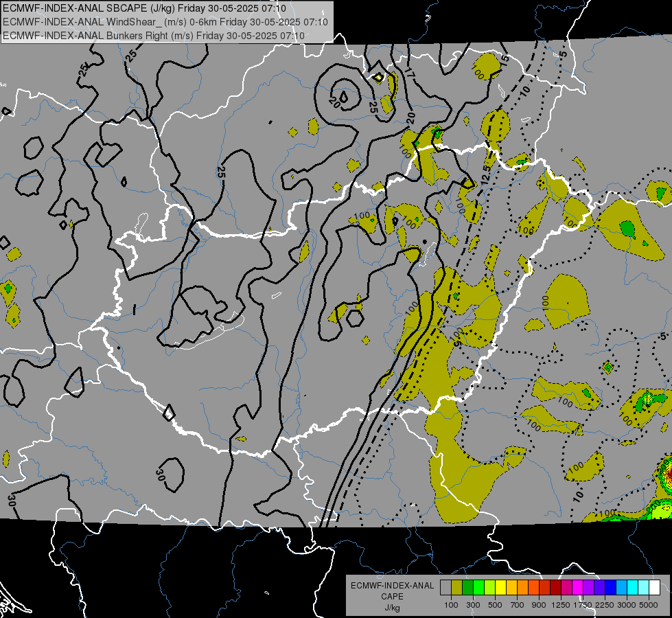Select the bright green legend swatch
Viewport: 672px width, 618px height.
coord(478,587)
